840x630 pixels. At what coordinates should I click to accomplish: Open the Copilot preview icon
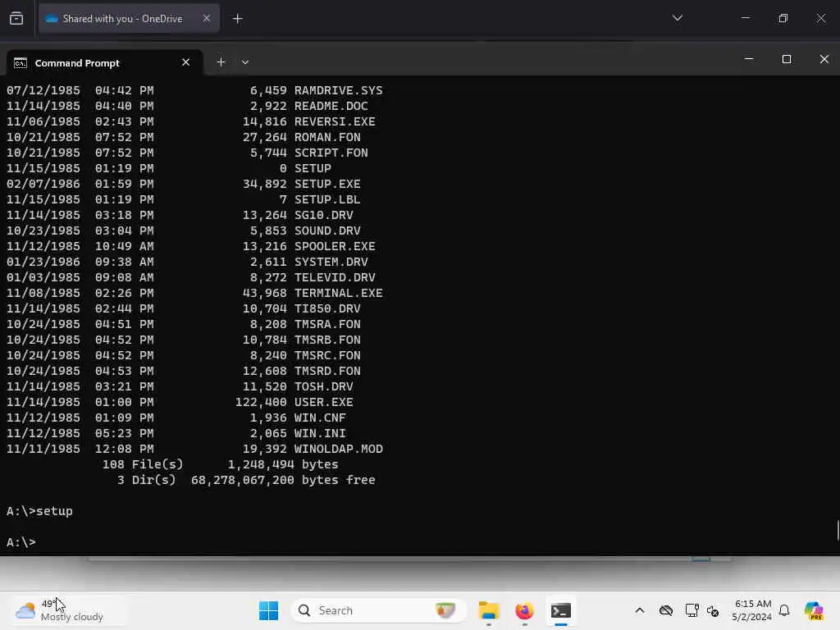[x=814, y=610]
